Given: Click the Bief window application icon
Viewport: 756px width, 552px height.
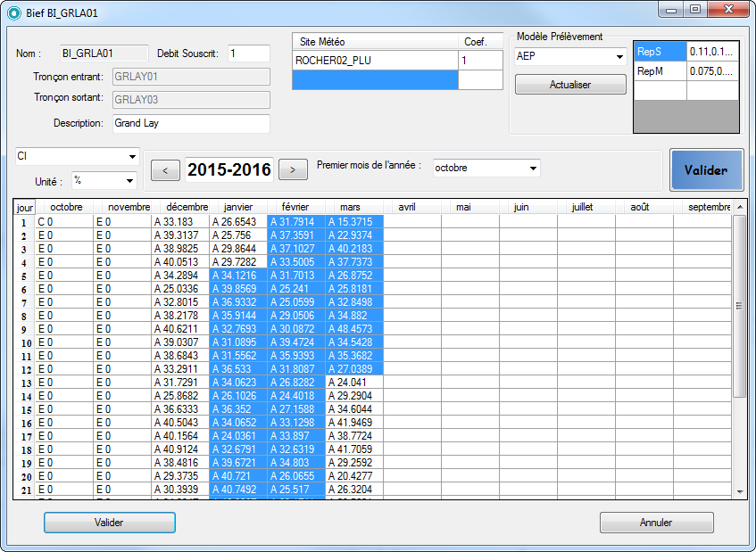Looking at the screenshot, I should (14, 13).
